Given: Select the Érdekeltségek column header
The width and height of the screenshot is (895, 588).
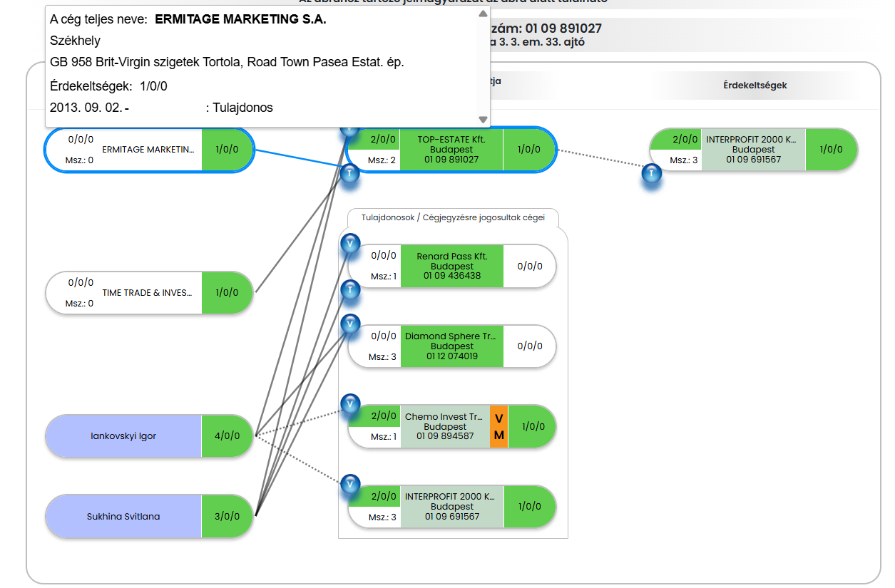Looking at the screenshot, I should click(755, 86).
